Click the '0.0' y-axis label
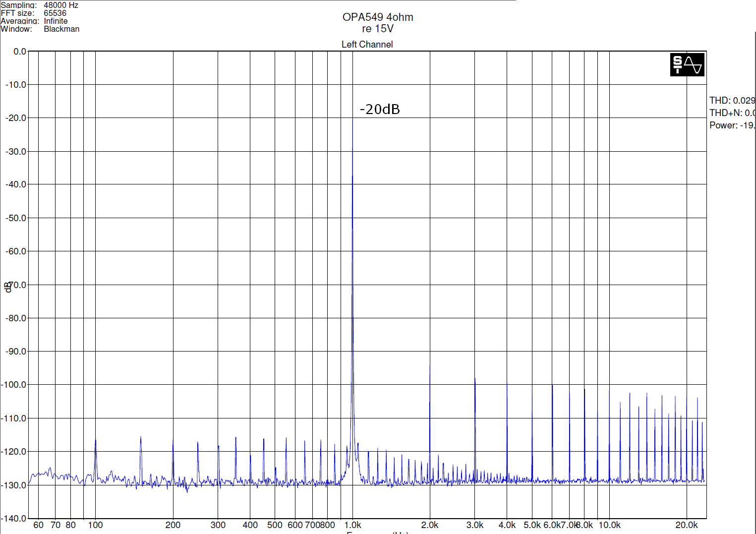Screen dimensions: 756x534 (20, 52)
